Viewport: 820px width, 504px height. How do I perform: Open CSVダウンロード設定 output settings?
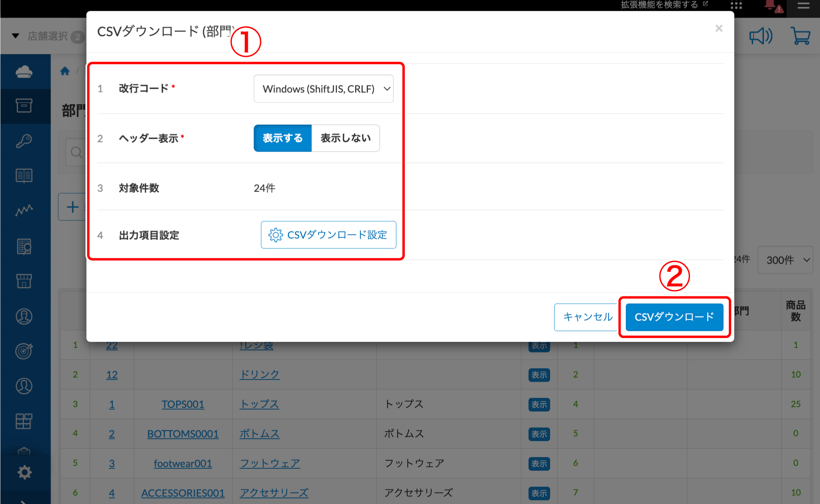tap(328, 235)
